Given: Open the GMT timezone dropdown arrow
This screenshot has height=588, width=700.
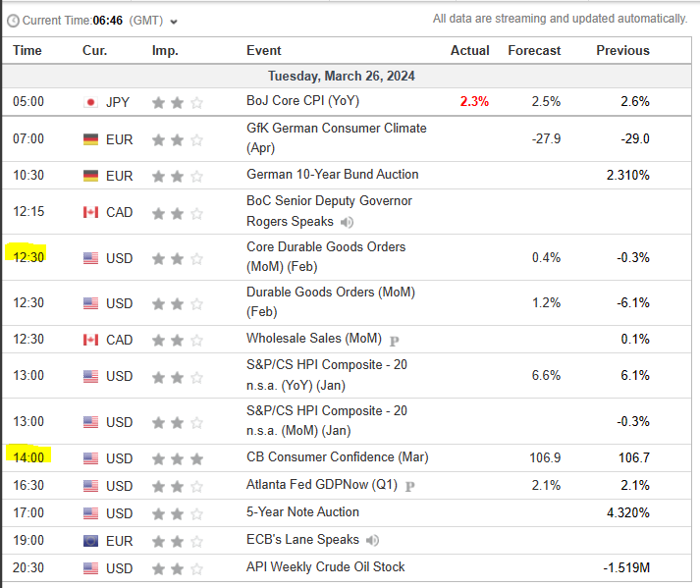Looking at the screenshot, I should click(175, 22).
